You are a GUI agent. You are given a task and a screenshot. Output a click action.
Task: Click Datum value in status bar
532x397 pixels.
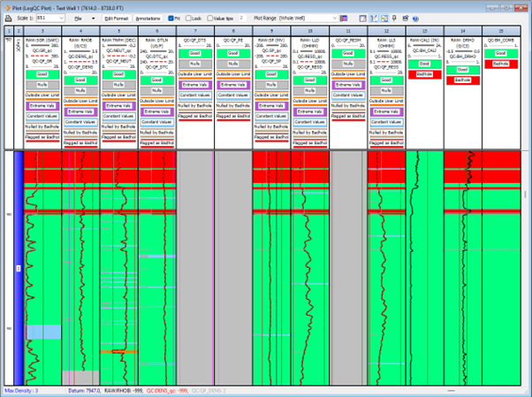coord(84,391)
